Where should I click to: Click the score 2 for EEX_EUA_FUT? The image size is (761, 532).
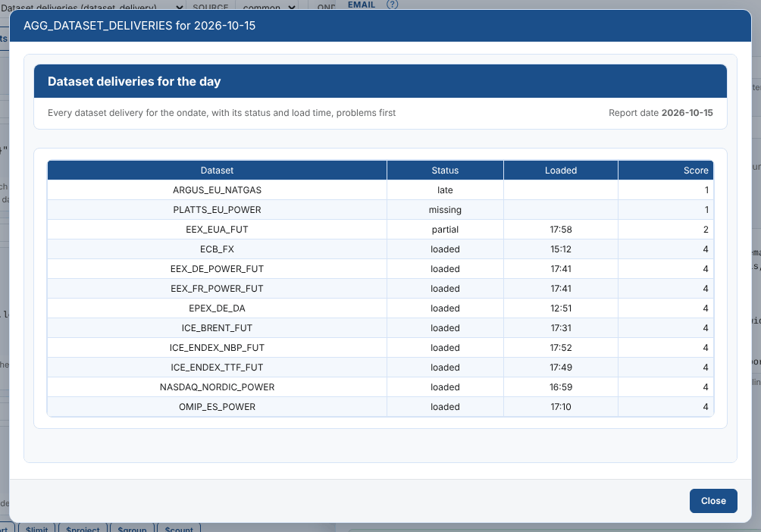665,229
